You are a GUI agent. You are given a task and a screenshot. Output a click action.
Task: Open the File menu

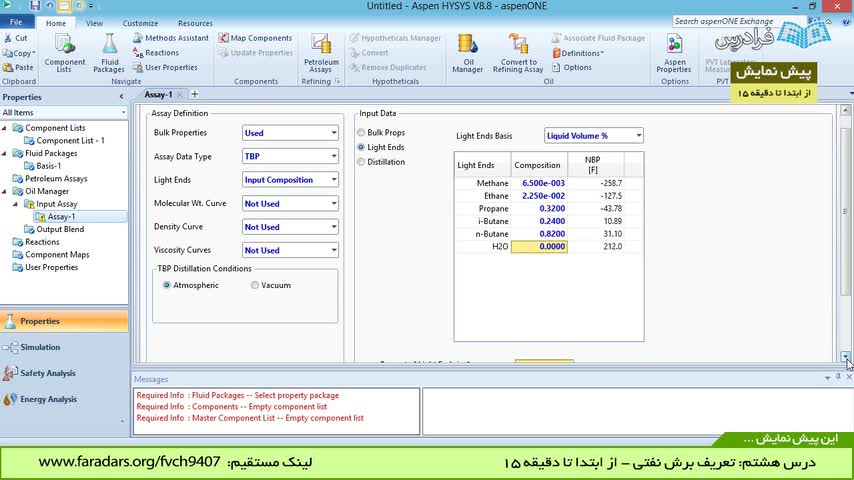point(16,22)
